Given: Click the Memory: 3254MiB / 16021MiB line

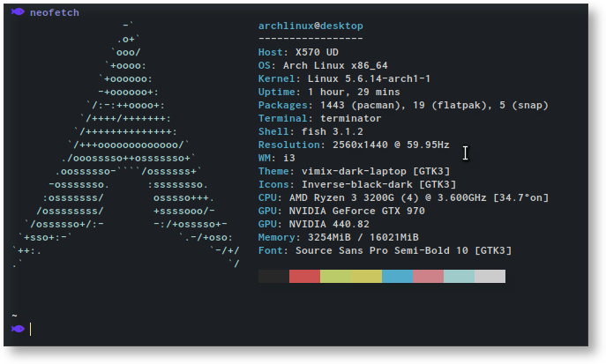Looking at the screenshot, I should pos(339,237).
